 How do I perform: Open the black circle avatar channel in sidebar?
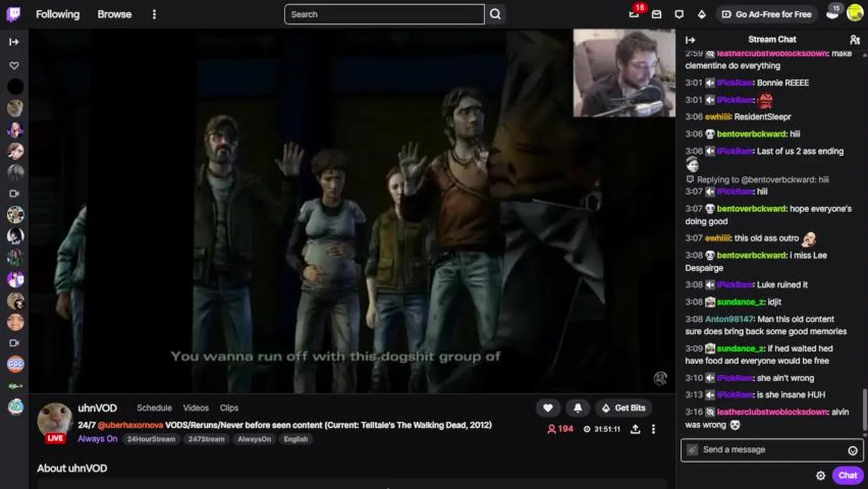pos(15,87)
